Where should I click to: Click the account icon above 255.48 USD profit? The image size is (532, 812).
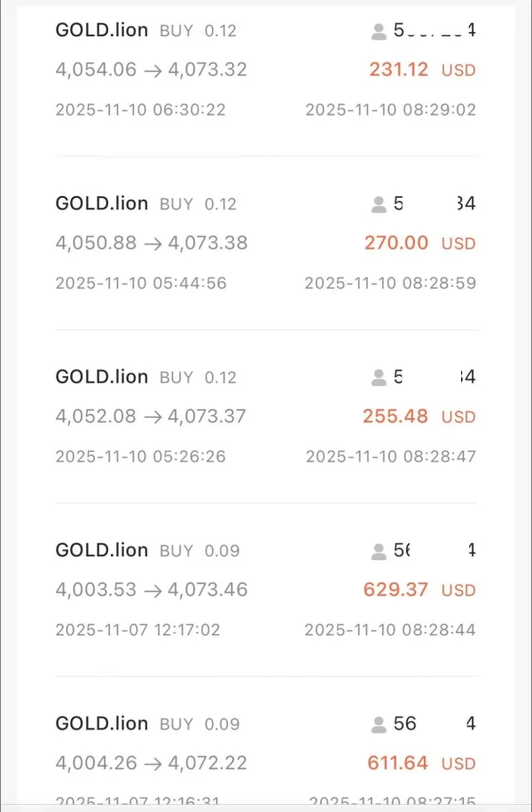(379, 378)
